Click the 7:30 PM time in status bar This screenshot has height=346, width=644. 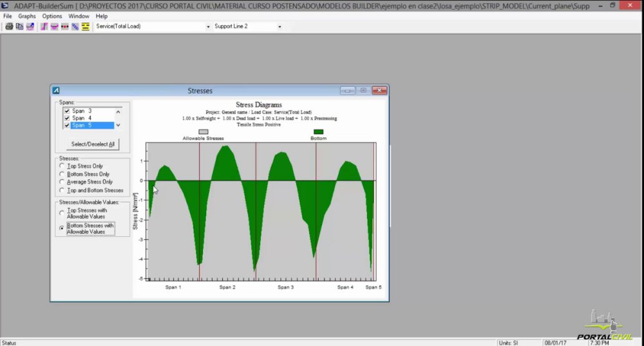click(600, 343)
